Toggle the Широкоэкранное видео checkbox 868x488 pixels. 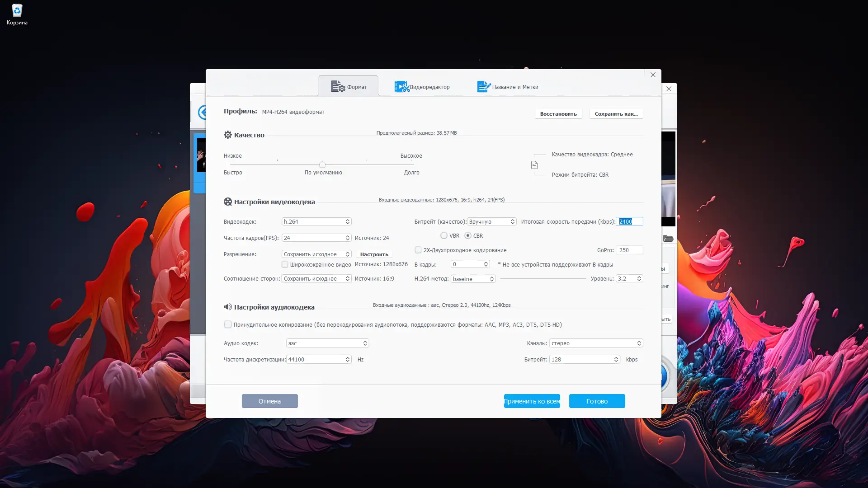285,264
